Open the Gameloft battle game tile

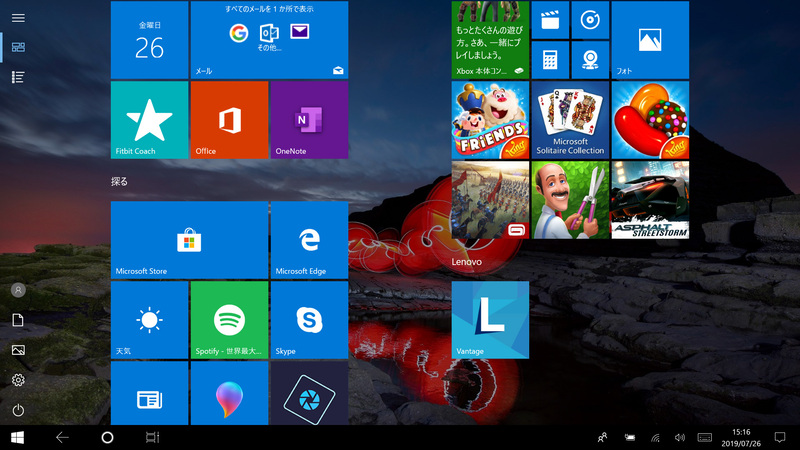pos(490,200)
